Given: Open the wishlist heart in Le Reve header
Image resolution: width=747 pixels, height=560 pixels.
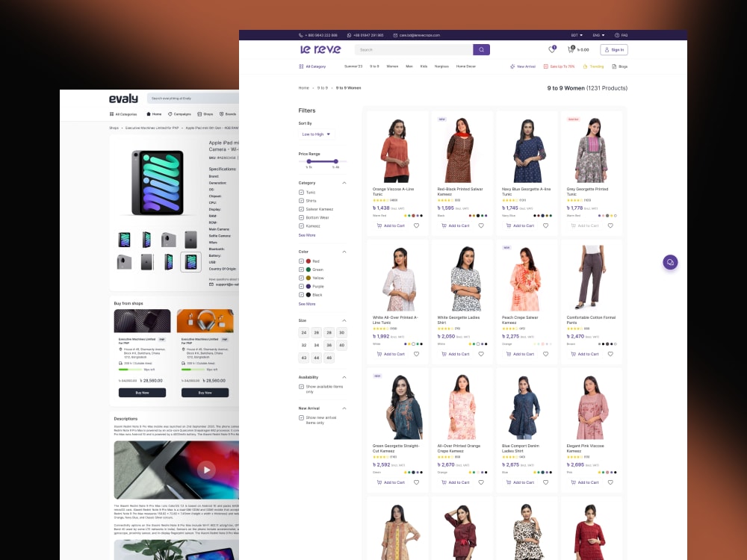Looking at the screenshot, I should (x=552, y=49).
